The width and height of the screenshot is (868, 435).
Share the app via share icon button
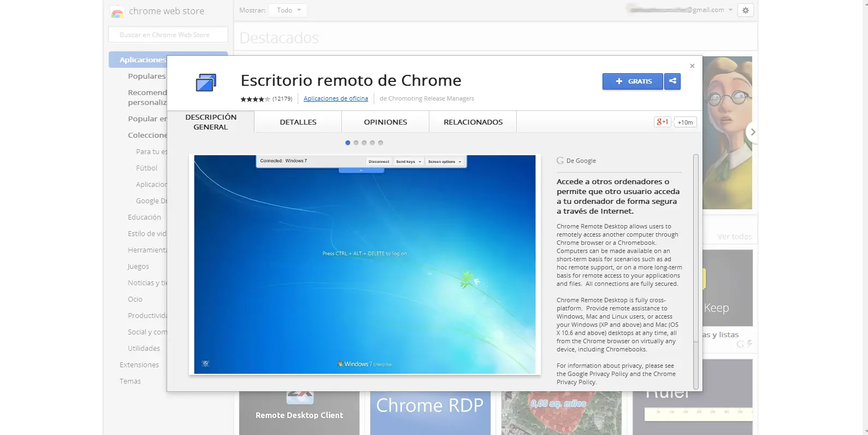[x=672, y=81]
